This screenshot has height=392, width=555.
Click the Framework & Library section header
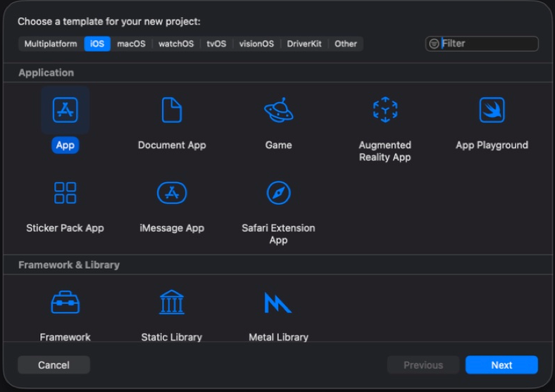point(69,265)
